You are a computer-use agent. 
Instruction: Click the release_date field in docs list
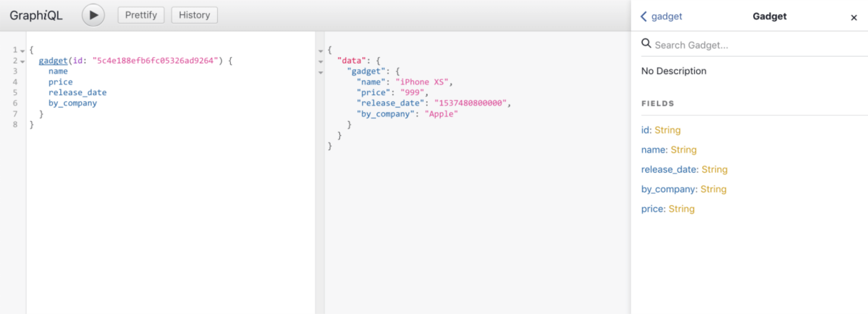coord(669,169)
